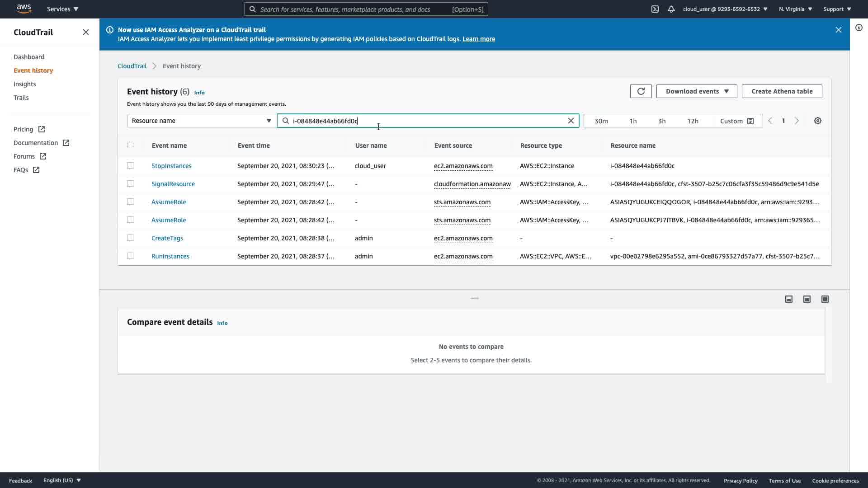Open the notifications bell icon
The image size is (868, 488).
pyautogui.click(x=671, y=9)
